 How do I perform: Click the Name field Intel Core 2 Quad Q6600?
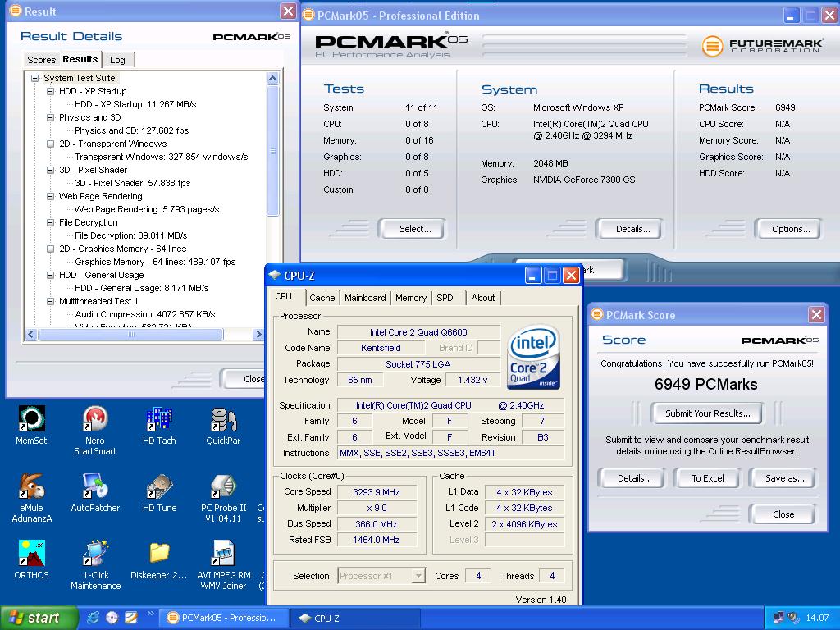pyautogui.click(x=418, y=332)
